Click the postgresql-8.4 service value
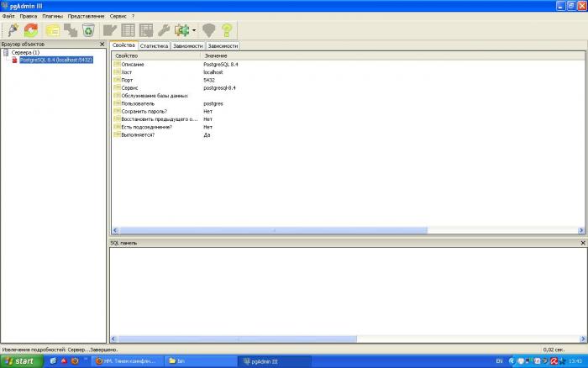Viewport: 588px width, 368px height. click(219, 87)
